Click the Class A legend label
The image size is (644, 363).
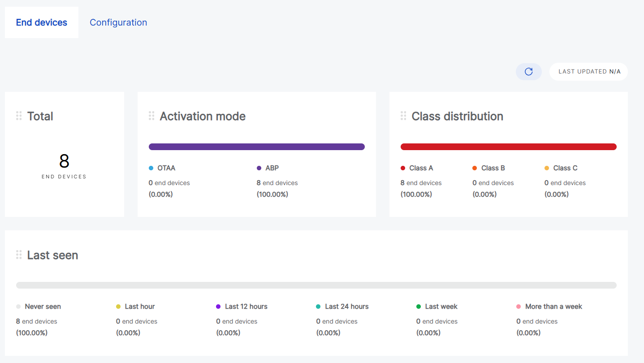point(421,168)
